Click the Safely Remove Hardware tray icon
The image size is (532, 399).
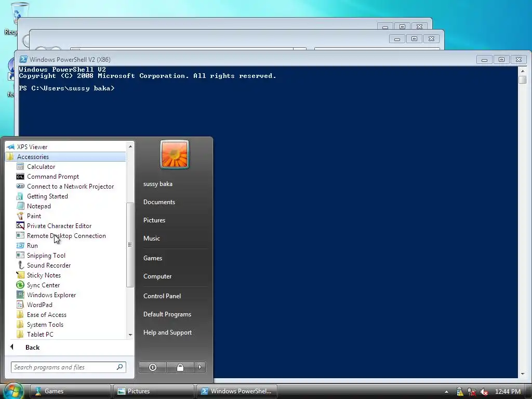coord(459,392)
